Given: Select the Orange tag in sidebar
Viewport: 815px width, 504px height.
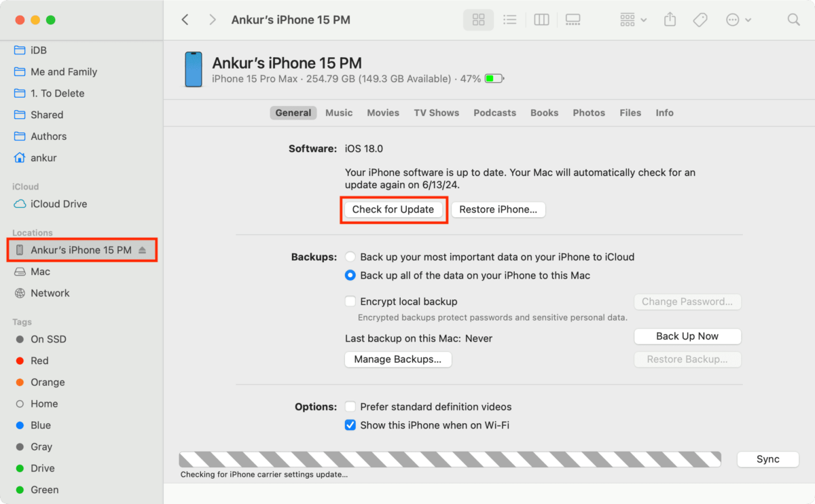Looking at the screenshot, I should pos(39,382).
